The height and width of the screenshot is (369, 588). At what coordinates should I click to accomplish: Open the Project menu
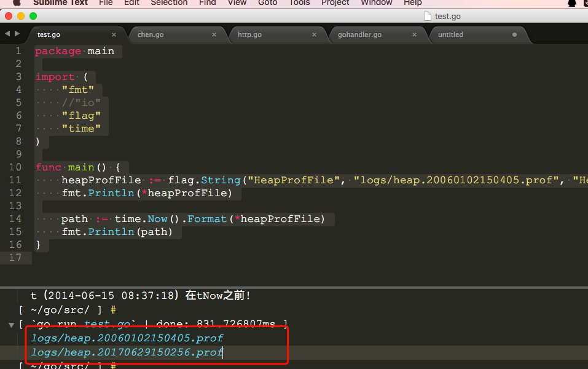point(335,2)
